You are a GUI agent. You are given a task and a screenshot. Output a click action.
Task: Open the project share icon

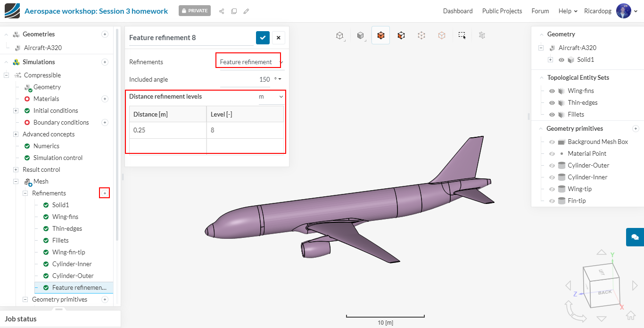coord(222,11)
